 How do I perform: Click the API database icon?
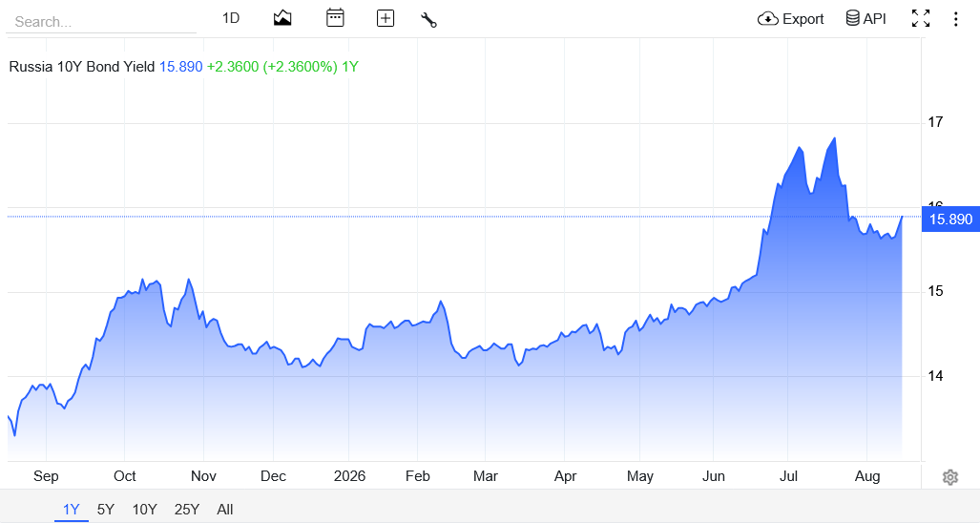852,18
